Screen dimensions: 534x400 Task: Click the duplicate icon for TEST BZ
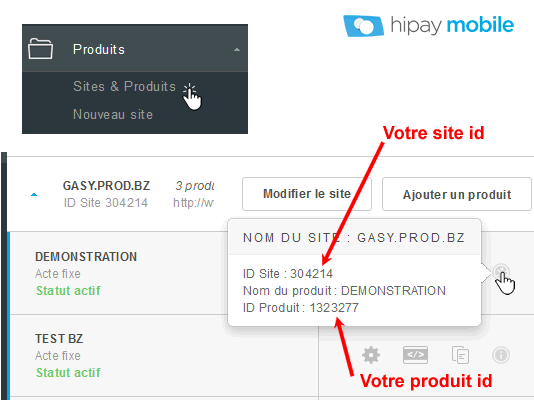(460, 355)
